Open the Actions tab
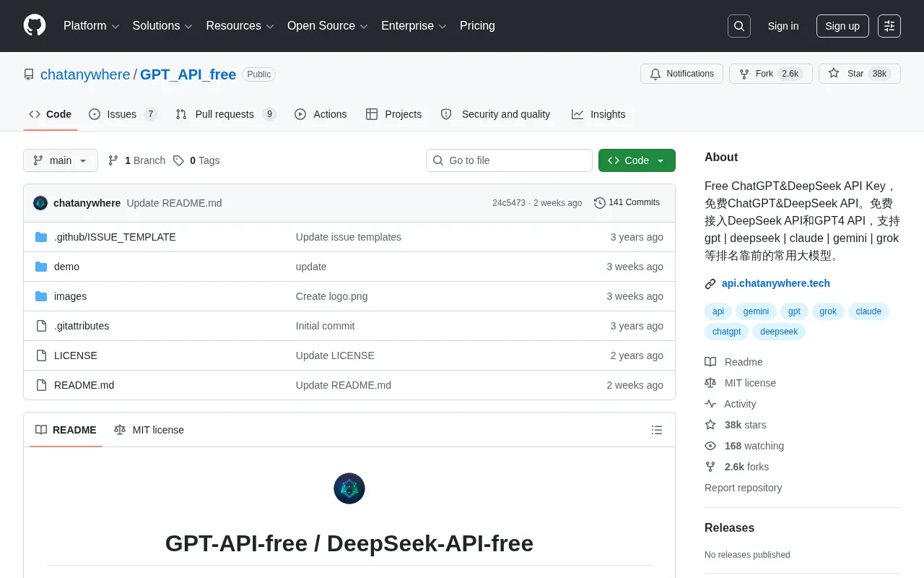The width and height of the screenshot is (924, 578). 321,114
